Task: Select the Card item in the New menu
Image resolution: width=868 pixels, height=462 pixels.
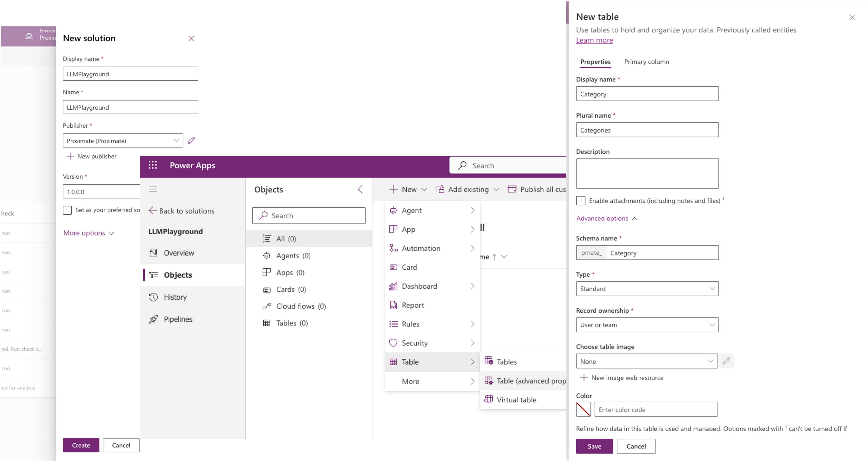Action: coord(409,267)
